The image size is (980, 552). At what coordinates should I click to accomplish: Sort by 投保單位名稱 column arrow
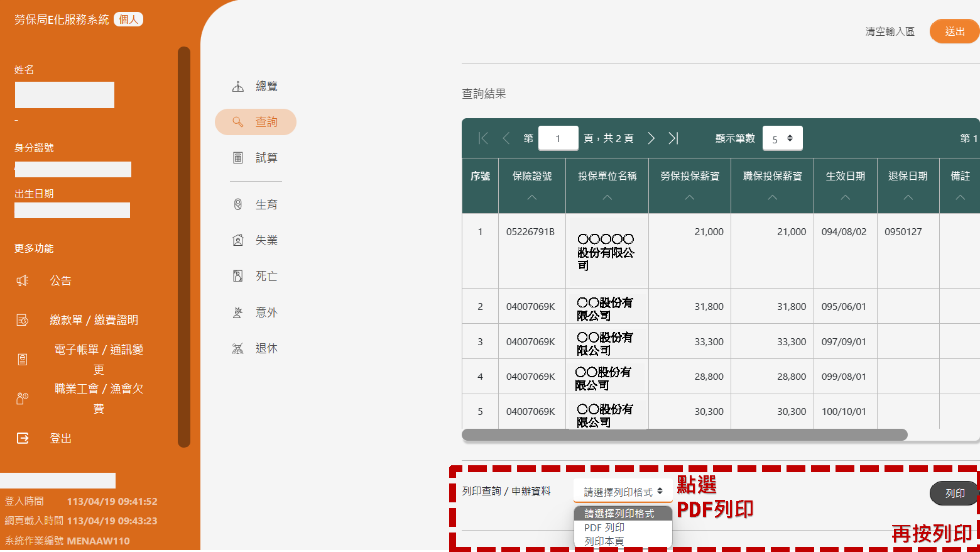(607, 197)
